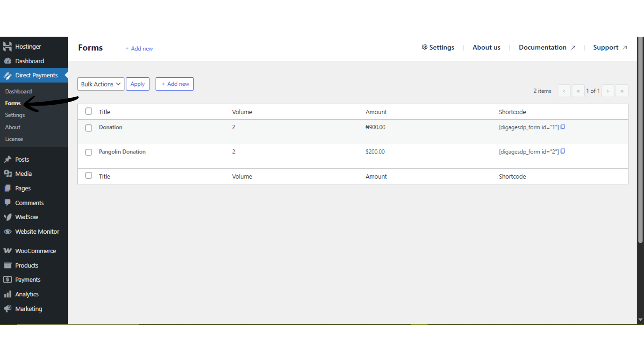Toggle select-all checkbox in table header
The image size is (644, 362).
tap(89, 111)
